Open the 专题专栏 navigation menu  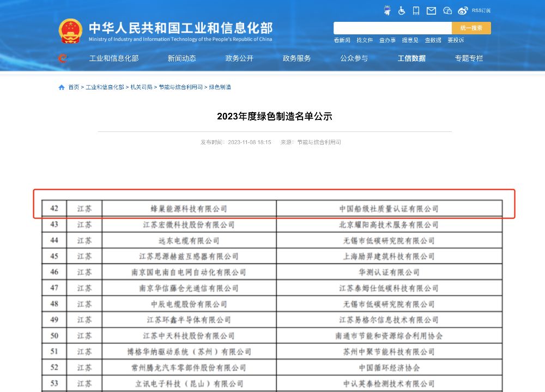(469, 58)
